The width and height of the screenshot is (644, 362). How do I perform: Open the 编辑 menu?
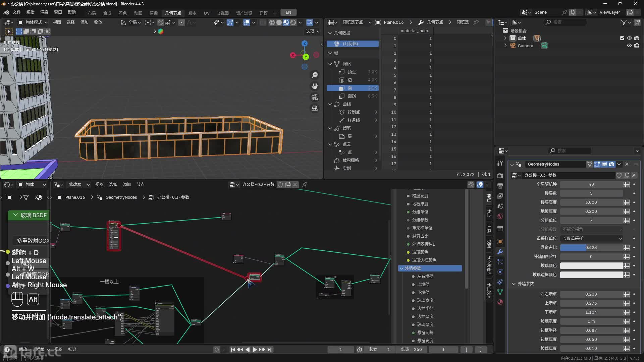(31, 12)
